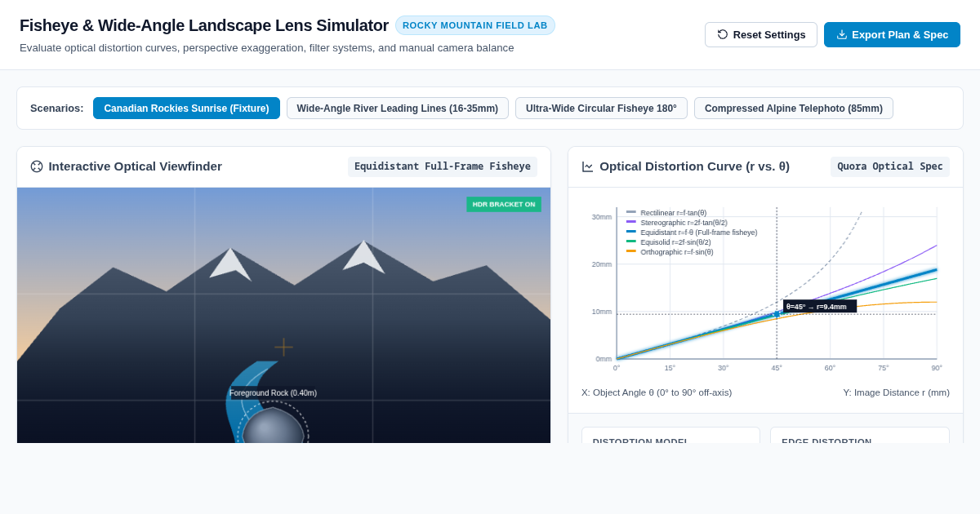
Task: Click Export Plan & Spec button
Action: pyautogui.click(x=892, y=34)
